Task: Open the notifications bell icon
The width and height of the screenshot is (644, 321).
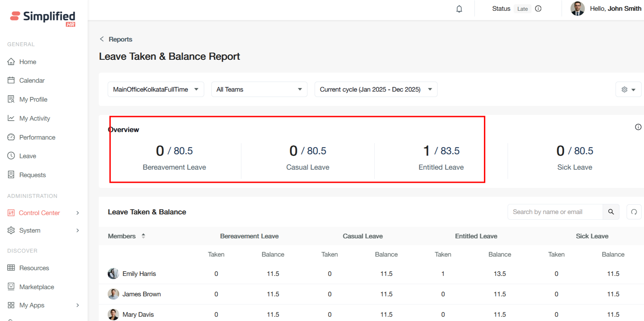Action: tap(459, 9)
